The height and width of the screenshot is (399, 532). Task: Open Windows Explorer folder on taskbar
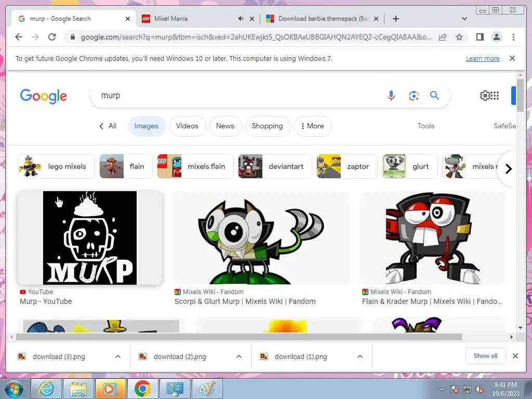click(x=78, y=389)
